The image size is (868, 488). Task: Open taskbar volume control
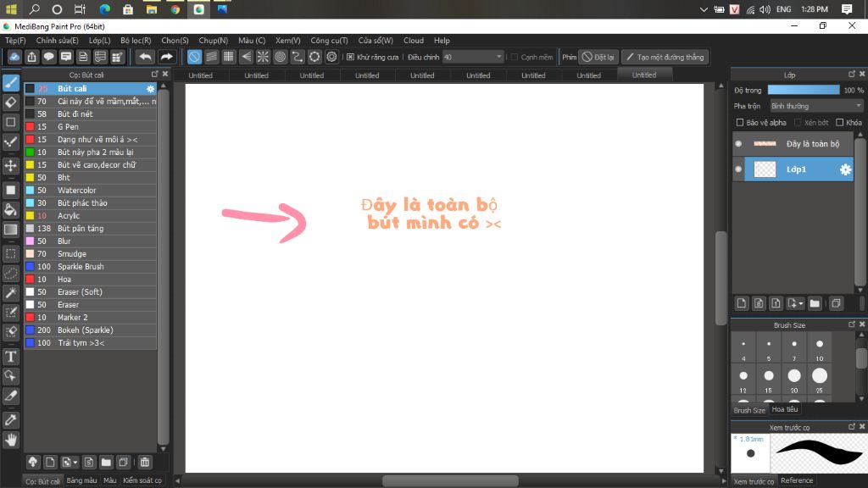point(765,9)
